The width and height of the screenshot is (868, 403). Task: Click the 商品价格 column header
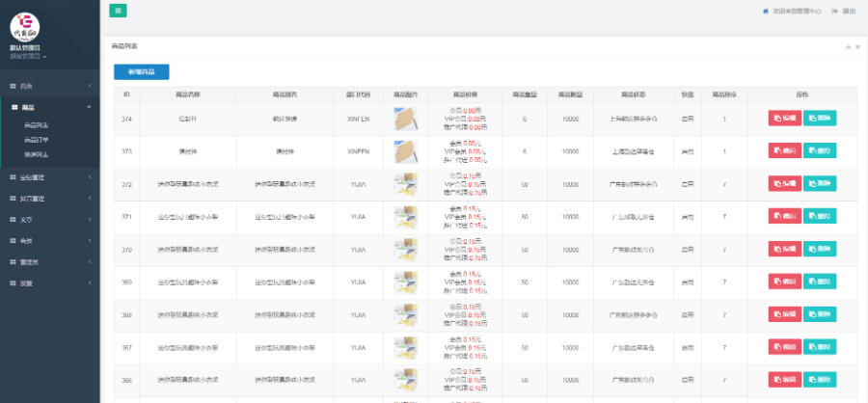[465, 94]
